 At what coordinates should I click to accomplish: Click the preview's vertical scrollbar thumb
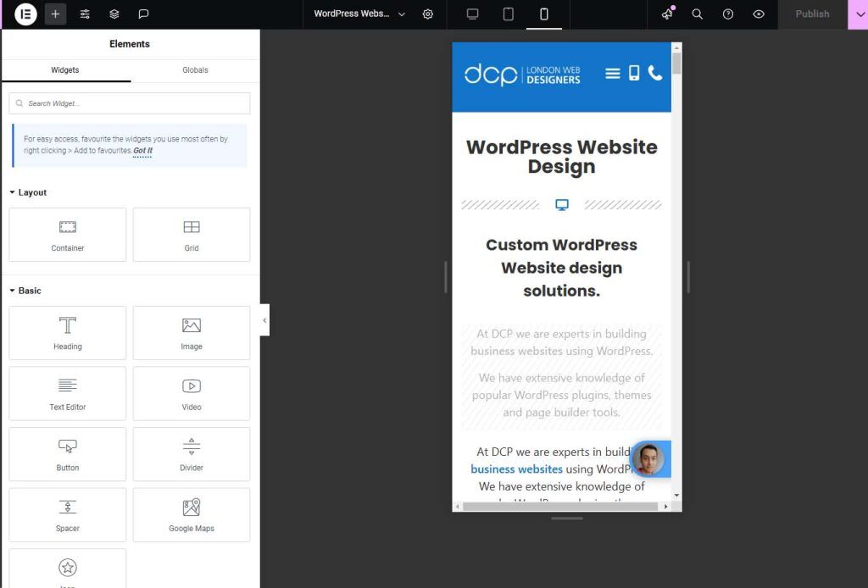pyautogui.click(x=676, y=64)
